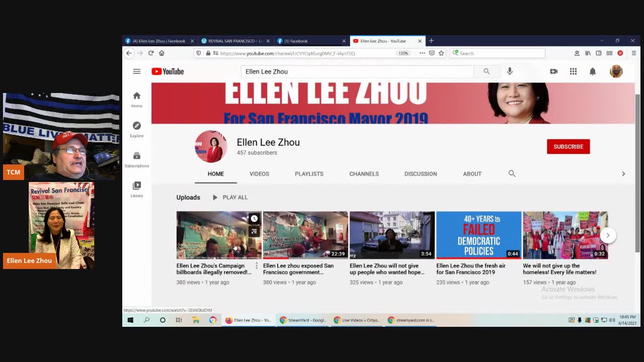Click the YouTube search magnifier button
Screen dimensions: 644x362
pyautogui.click(x=487, y=71)
